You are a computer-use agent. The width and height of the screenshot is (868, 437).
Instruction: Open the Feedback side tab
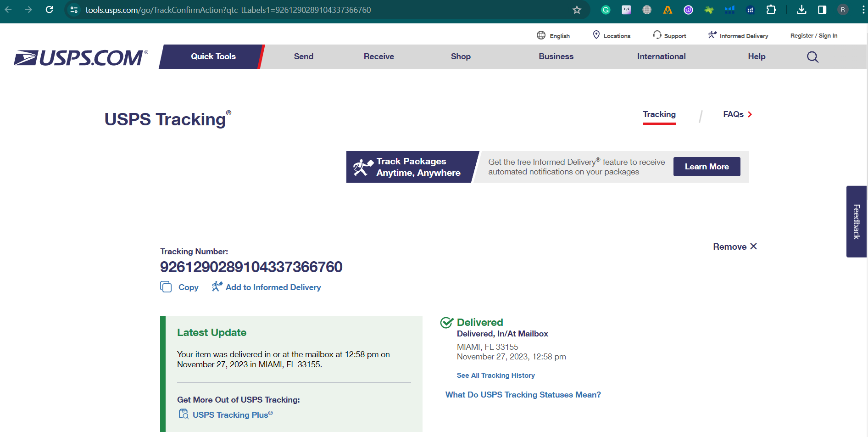click(856, 222)
